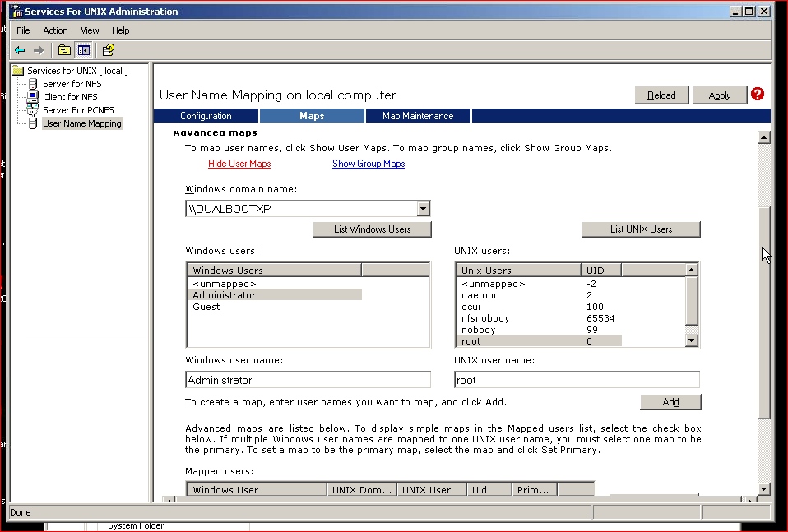This screenshot has width=788, height=532.
Task: Click the Windows Users column header
Action: pyautogui.click(x=275, y=271)
